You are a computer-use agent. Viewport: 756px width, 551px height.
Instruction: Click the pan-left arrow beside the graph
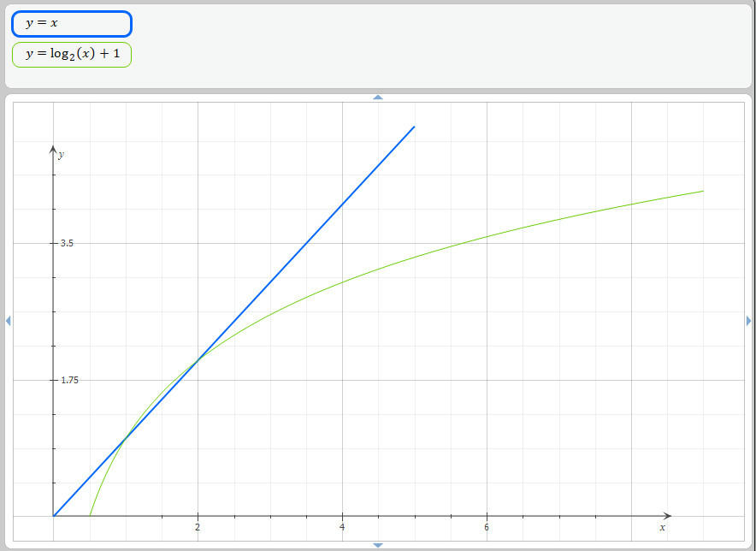[8, 321]
